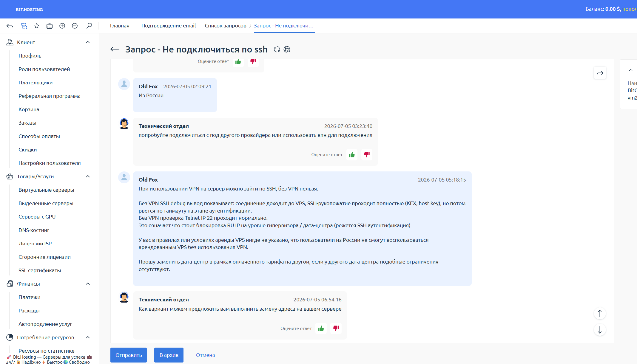The height and width of the screenshot is (364, 637).
Task: Open Плательщики in the sidebar
Action: (x=36, y=83)
